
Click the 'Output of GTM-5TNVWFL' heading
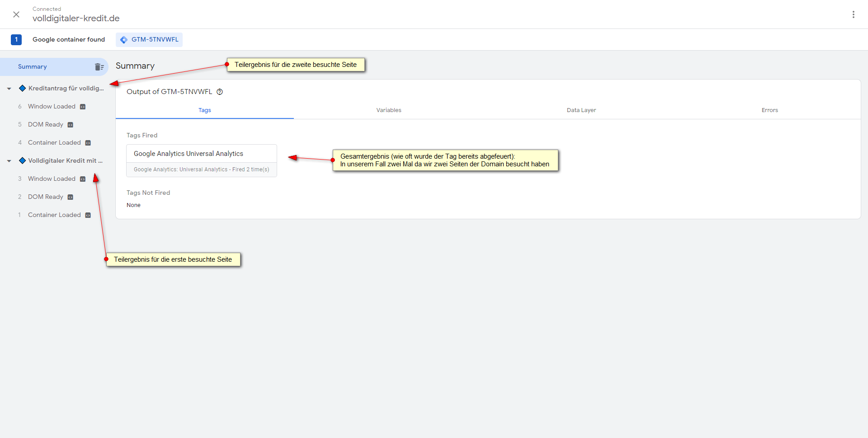169,92
